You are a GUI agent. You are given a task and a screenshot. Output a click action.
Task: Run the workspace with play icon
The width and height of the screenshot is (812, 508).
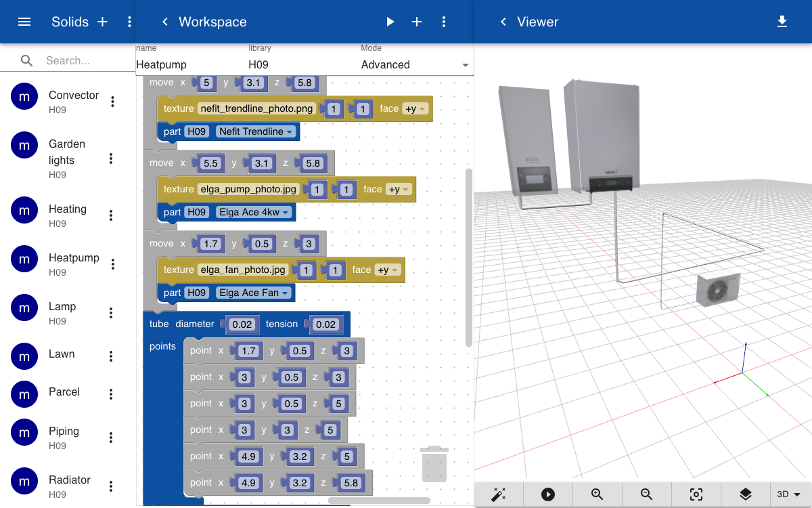coord(390,22)
